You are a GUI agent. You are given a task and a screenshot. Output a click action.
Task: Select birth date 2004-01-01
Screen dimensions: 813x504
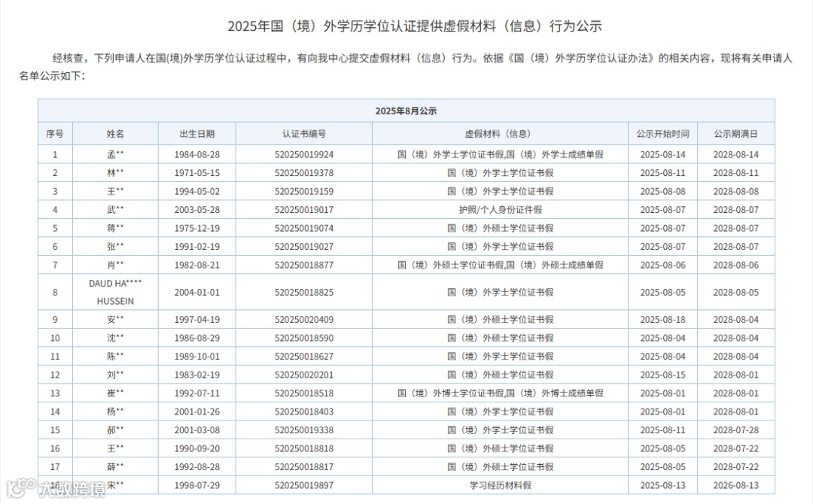click(197, 292)
